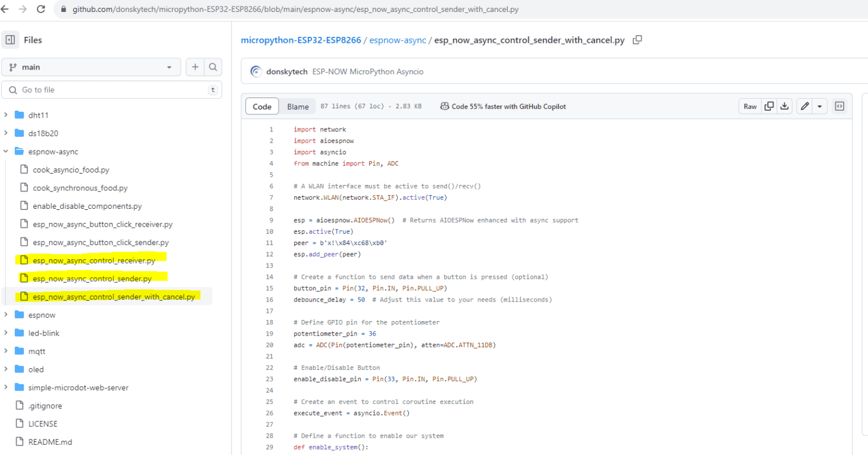The width and height of the screenshot is (868, 455).
Task: Select the Code tab
Action: pyautogui.click(x=262, y=106)
